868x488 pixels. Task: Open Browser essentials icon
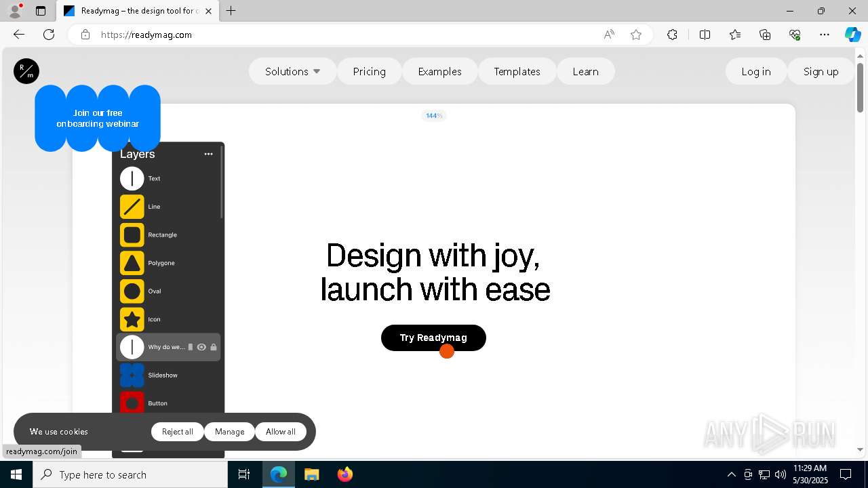pyautogui.click(x=795, y=35)
